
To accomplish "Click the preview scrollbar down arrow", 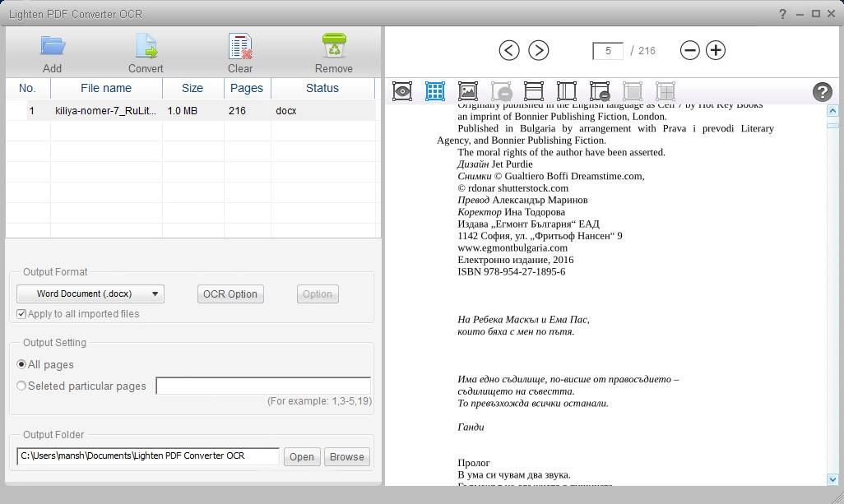I will (x=832, y=479).
